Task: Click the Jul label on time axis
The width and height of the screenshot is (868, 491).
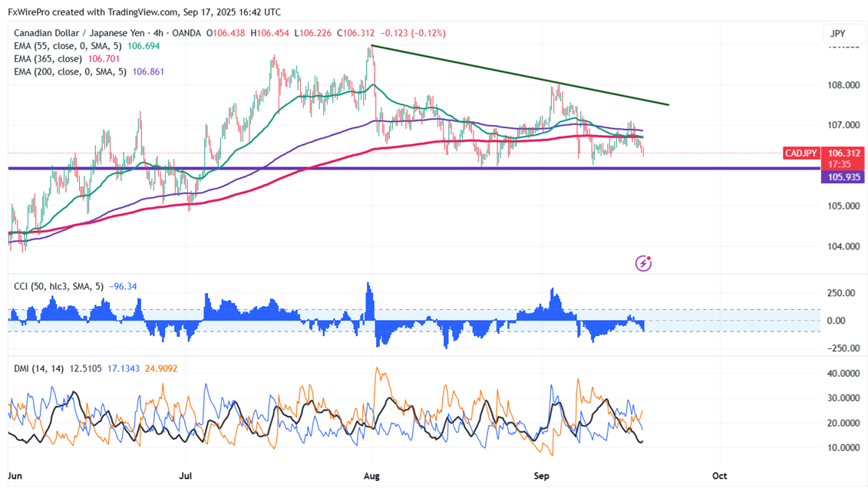Action: (x=186, y=476)
